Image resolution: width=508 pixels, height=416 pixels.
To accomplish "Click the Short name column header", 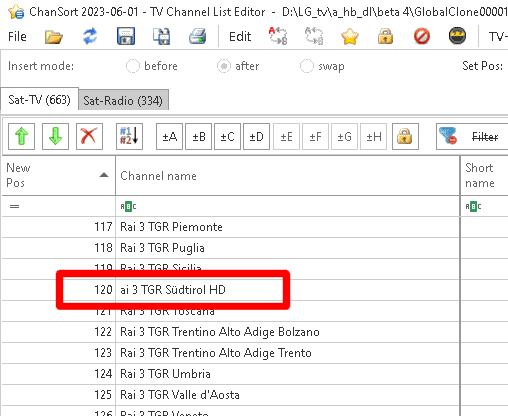I will tap(484, 175).
